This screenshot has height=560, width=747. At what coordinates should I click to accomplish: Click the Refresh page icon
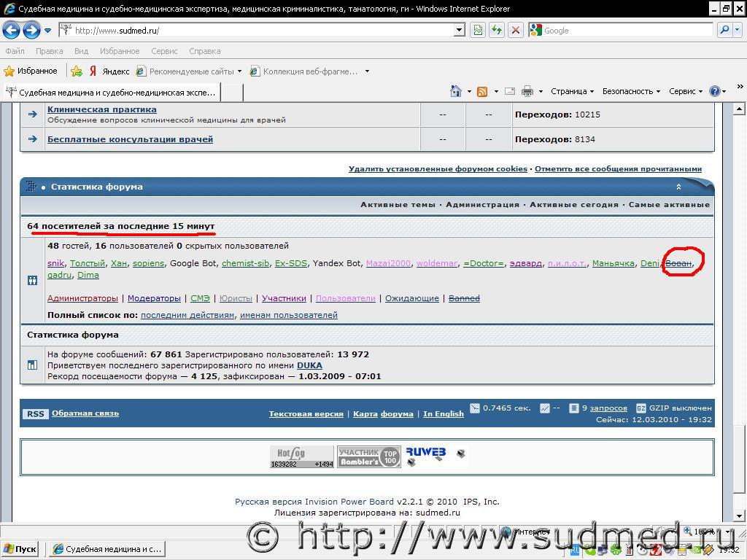pyautogui.click(x=497, y=30)
